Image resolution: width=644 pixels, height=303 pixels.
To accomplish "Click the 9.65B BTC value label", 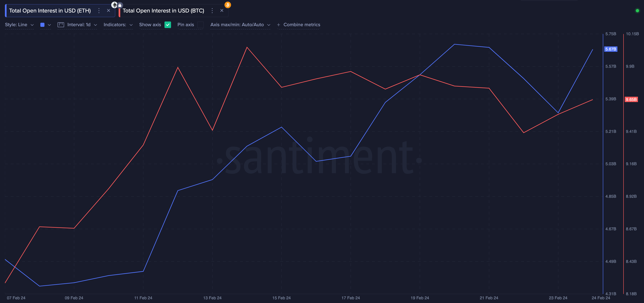I will [631, 99].
